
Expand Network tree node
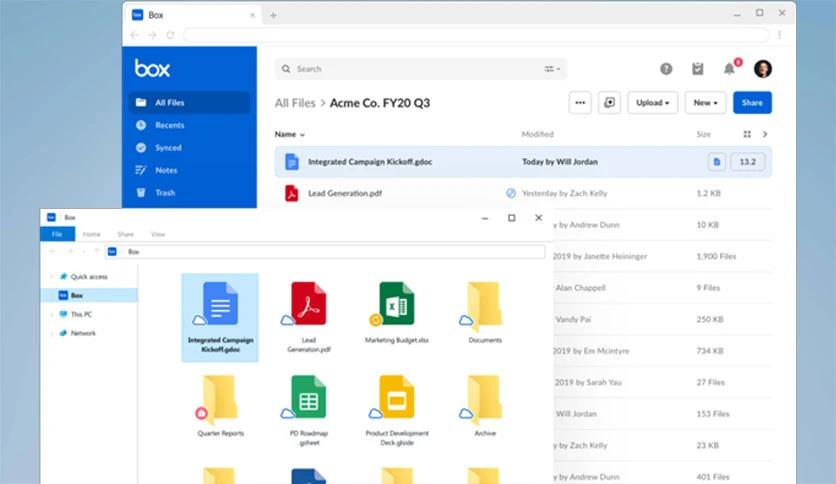52,333
